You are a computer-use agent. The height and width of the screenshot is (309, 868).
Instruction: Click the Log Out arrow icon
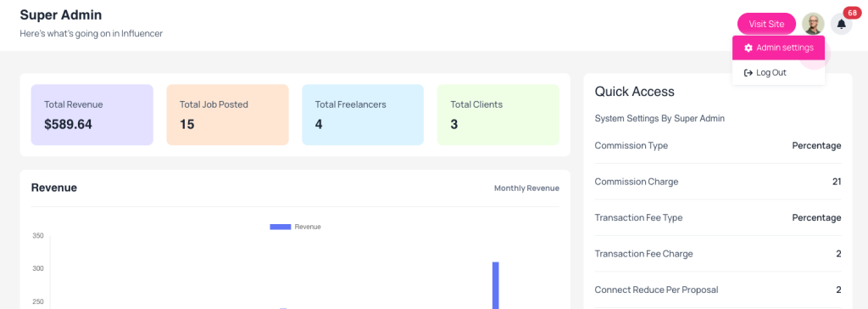coord(748,73)
